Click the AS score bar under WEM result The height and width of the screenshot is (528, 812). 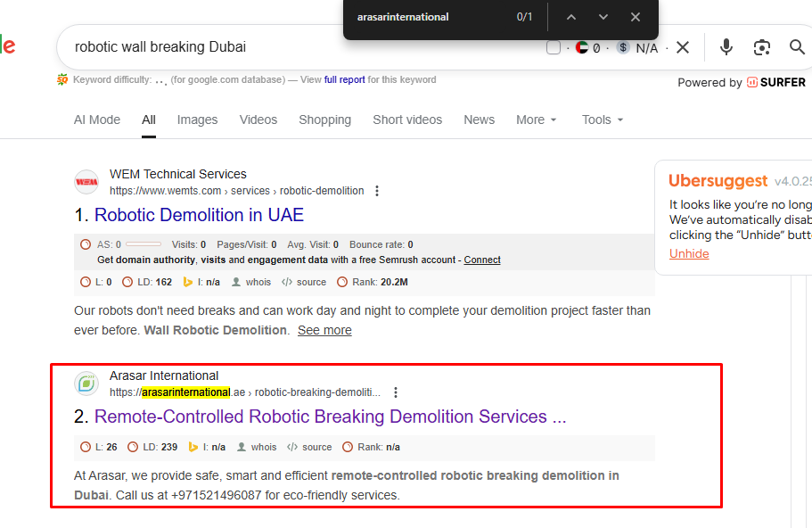coord(144,244)
